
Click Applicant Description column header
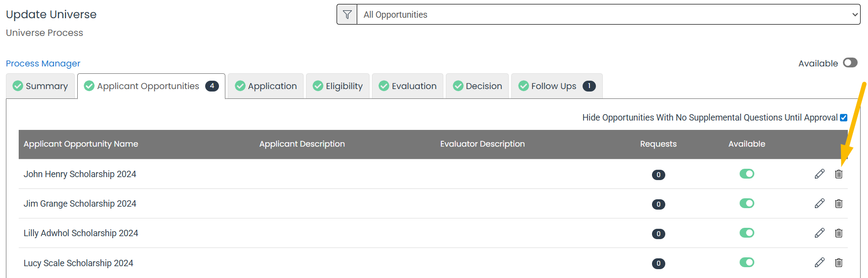[302, 144]
